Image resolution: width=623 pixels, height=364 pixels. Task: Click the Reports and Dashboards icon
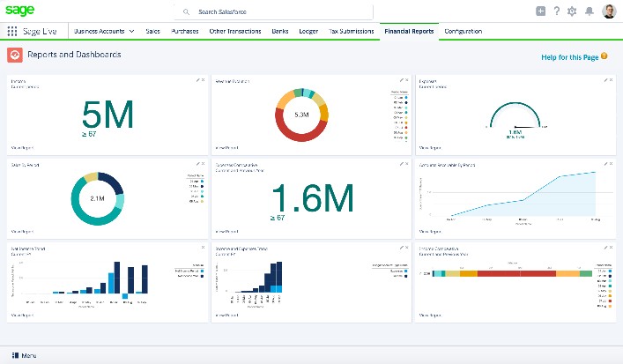pos(15,55)
